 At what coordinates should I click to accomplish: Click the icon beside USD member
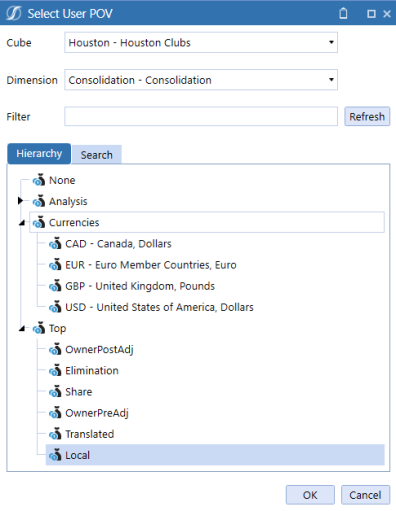pyautogui.click(x=55, y=307)
